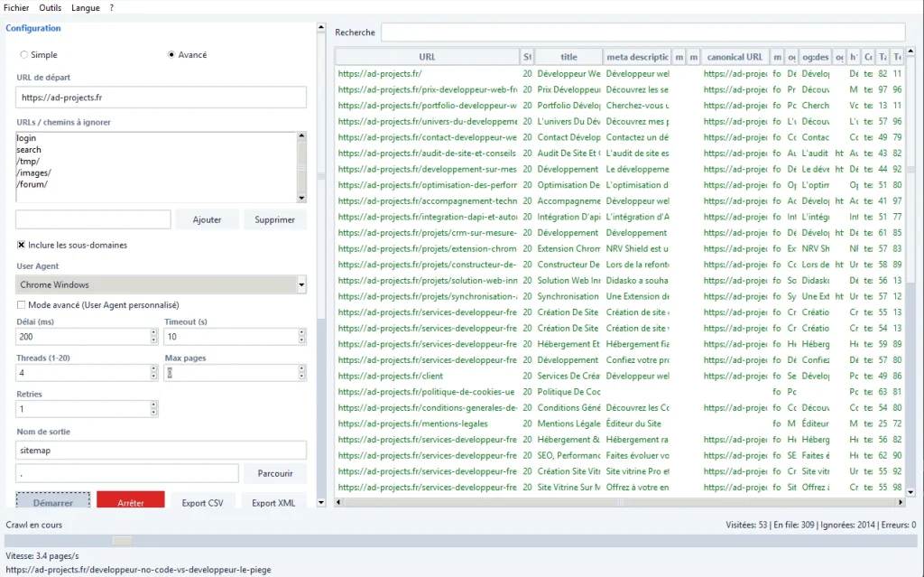Open the Langue menu
The height and width of the screenshot is (577, 924).
86,7
